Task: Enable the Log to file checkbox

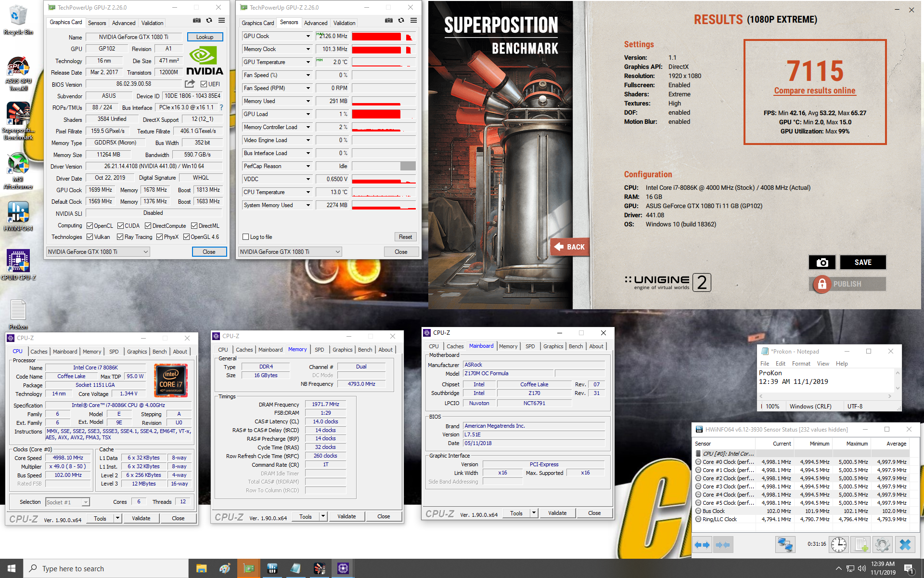Action: pyautogui.click(x=246, y=237)
